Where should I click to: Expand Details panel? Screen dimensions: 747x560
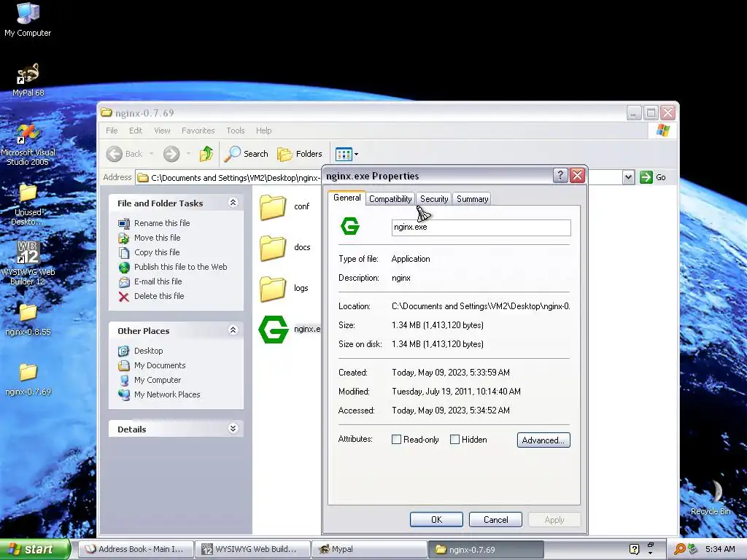pyautogui.click(x=233, y=429)
